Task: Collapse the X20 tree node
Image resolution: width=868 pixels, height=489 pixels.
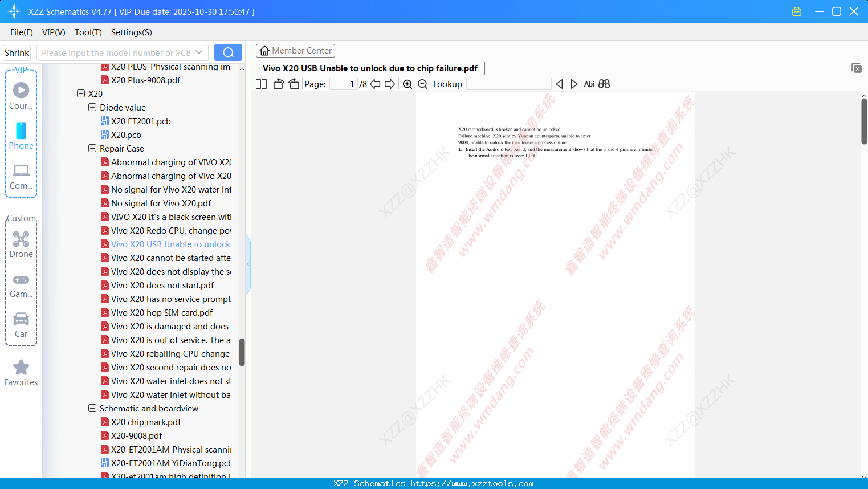Action: (x=81, y=93)
